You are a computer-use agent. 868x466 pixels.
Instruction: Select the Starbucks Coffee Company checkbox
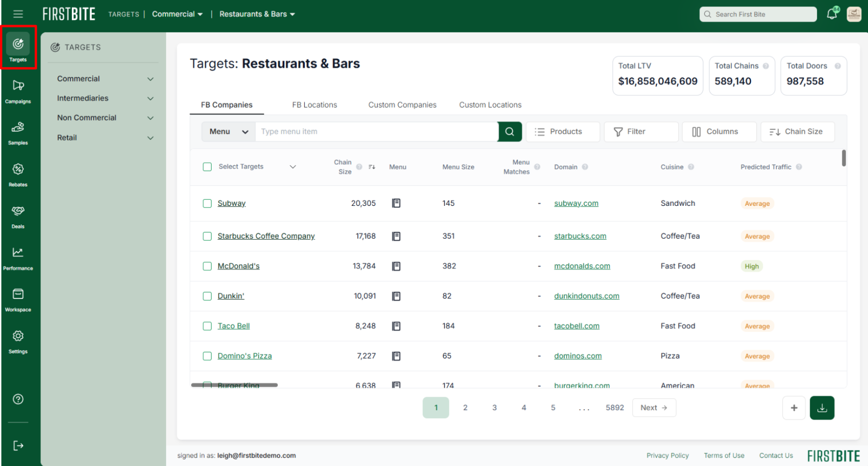pos(207,236)
